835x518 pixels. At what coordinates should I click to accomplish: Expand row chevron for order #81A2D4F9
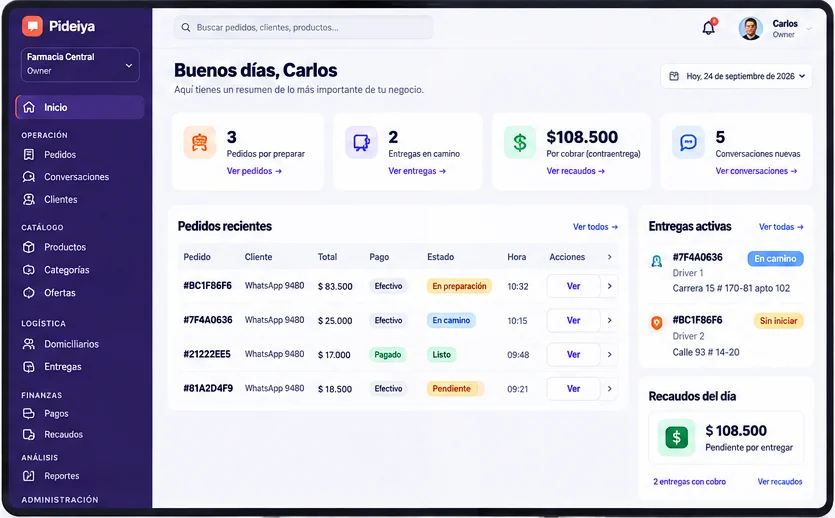tap(609, 389)
